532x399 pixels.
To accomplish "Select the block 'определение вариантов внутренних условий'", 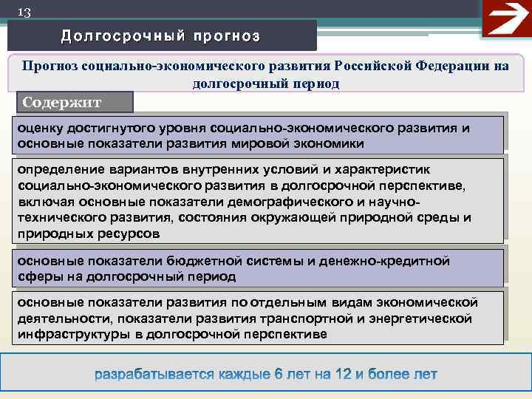I will pyautogui.click(x=258, y=201).
